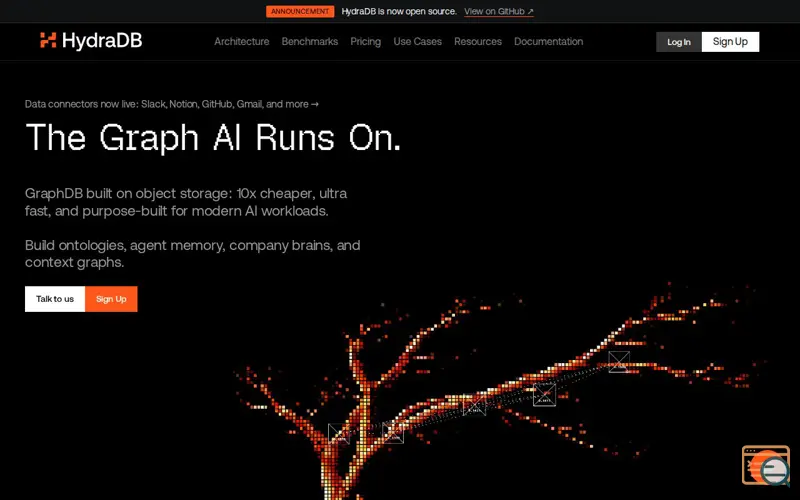Click the orange hero Sign Up button
Image resolution: width=800 pixels, height=500 pixels.
pos(111,299)
